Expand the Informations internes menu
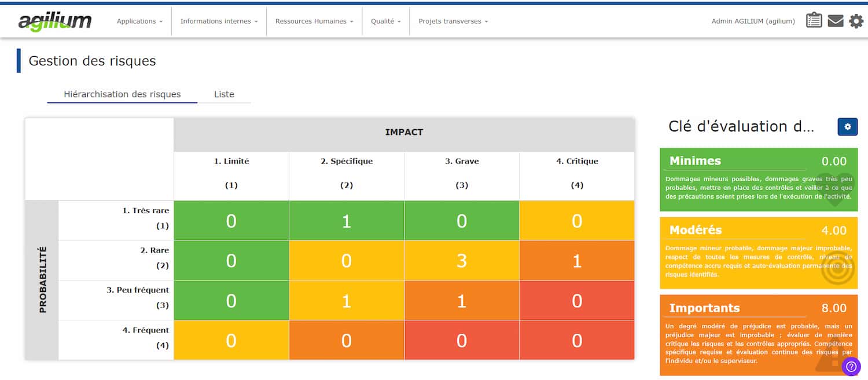The height and width of the screenshot is (380, 868). [x=219, y=21]
